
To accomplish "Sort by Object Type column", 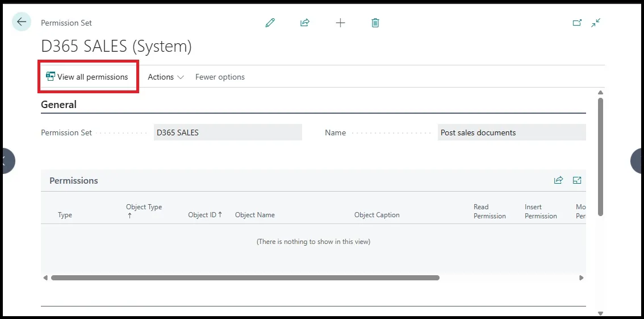I will point(144,211).
